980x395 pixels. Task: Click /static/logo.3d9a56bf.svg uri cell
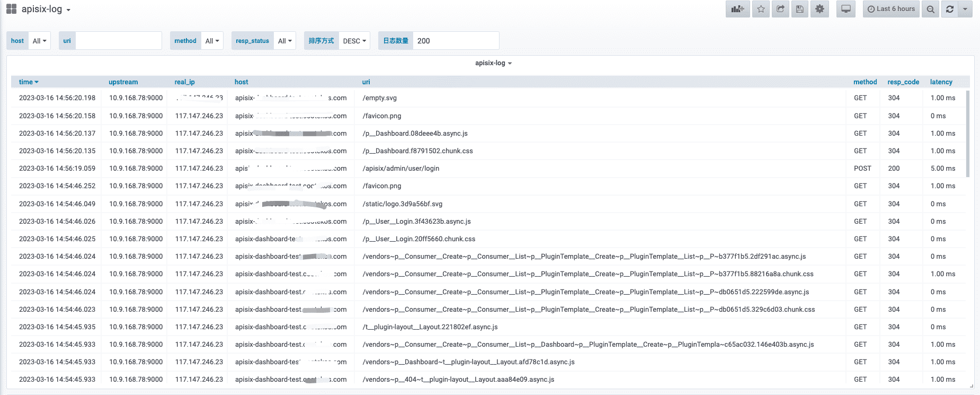601,204
